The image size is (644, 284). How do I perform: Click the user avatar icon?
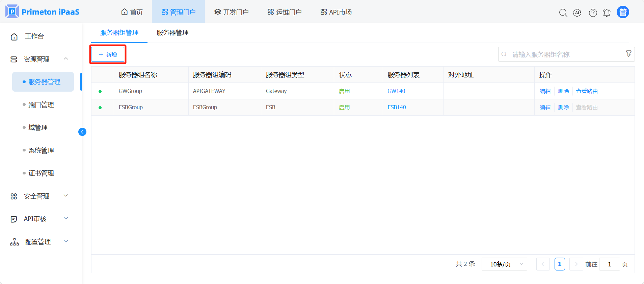pyautogui.click(x=623, y=12)
